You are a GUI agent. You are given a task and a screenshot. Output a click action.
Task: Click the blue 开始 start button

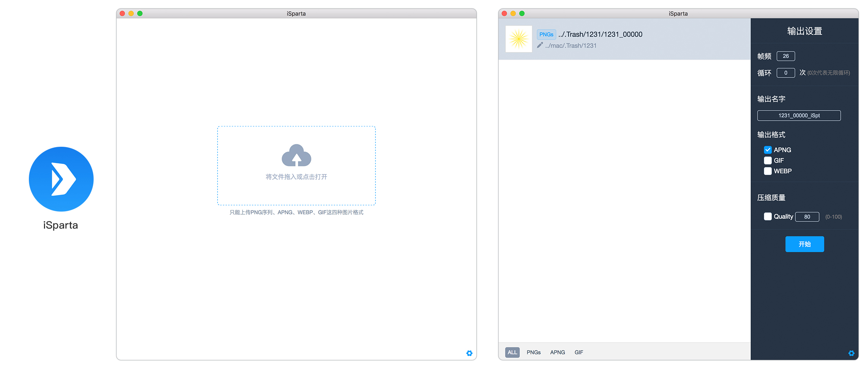pos(805,244)
